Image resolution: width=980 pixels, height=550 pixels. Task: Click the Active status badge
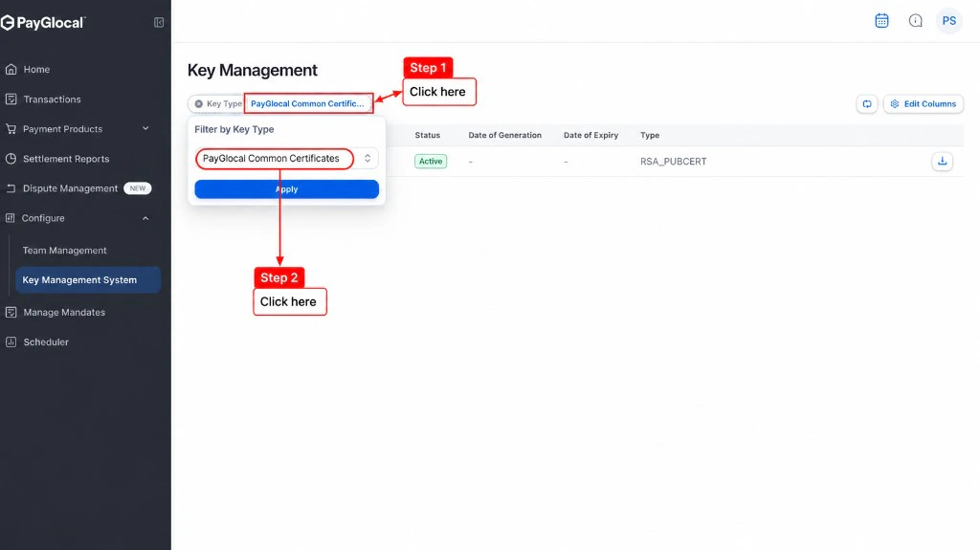pos(431,162)
